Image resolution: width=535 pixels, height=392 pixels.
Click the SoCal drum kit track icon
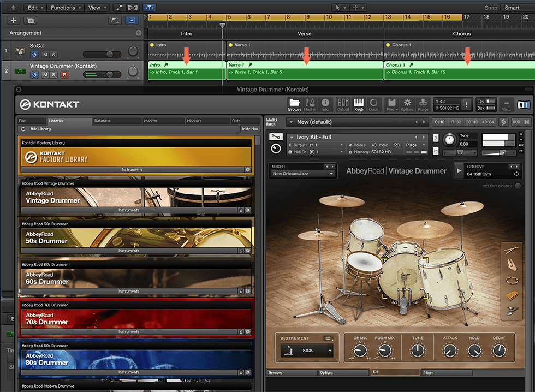point(20,51)
